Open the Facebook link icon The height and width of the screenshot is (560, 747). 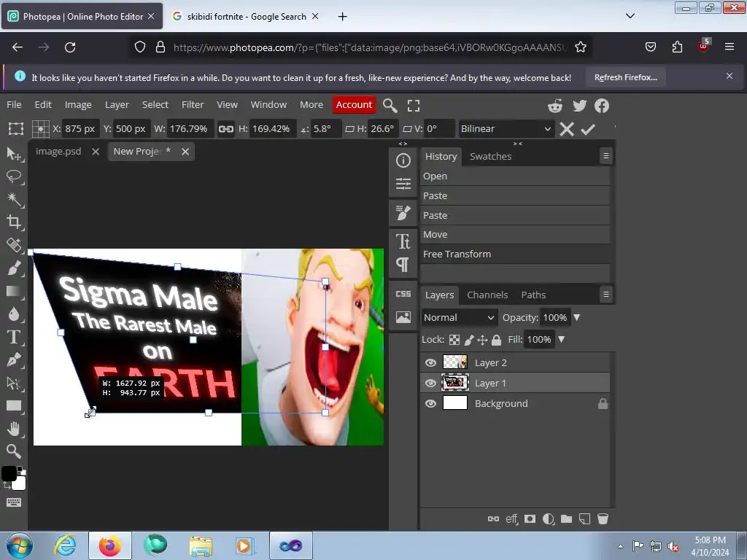(x=602, y=106)
